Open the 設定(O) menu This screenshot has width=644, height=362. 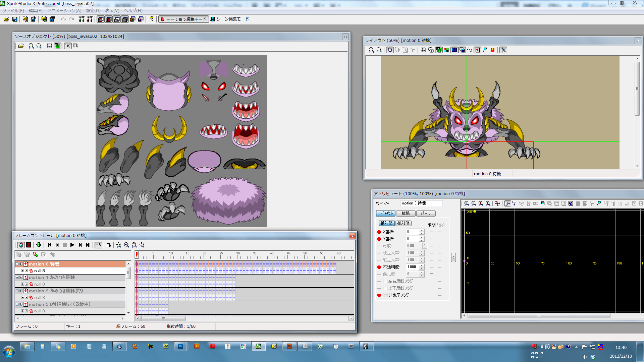click(x=93, y=11)
